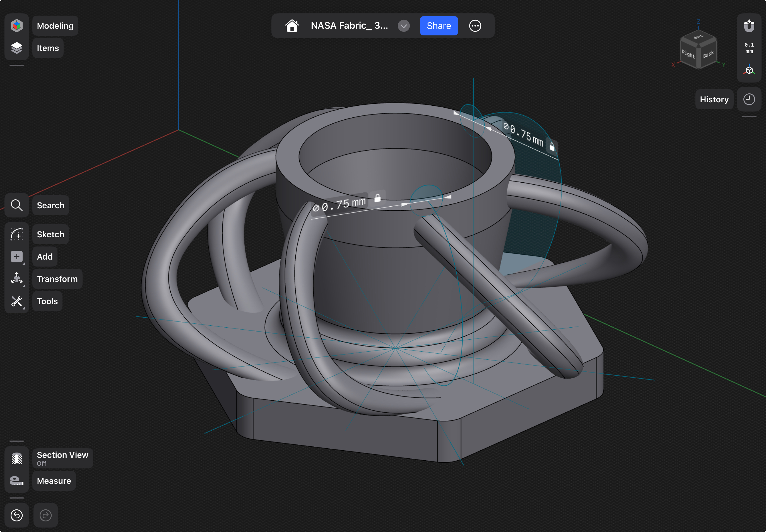The image size is (766, 532).
Task: Open the more options ellipsis menu
Action: pyautogui.click(x=475, y=26)
